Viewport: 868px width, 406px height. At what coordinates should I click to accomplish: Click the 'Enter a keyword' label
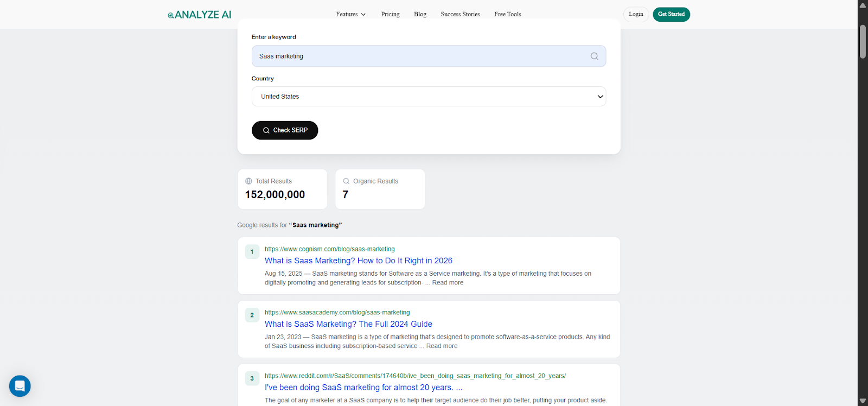click(x=273, y=37)
